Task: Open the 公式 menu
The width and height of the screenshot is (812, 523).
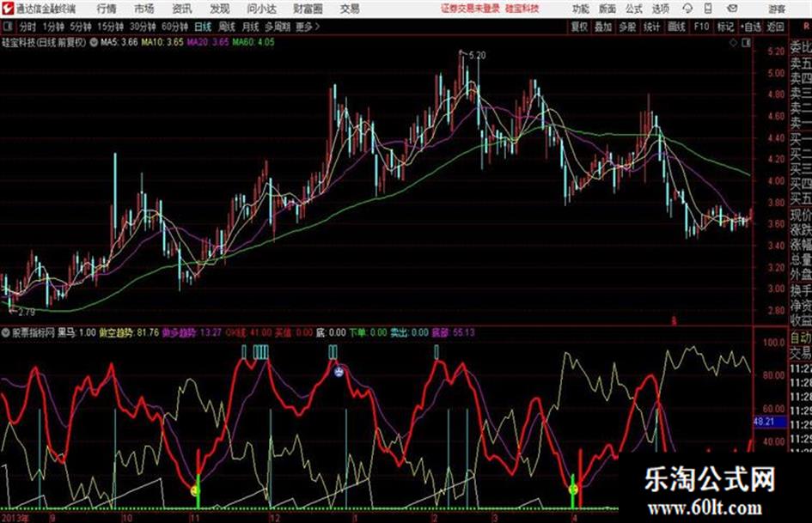Action: click(x=633, y=9)
